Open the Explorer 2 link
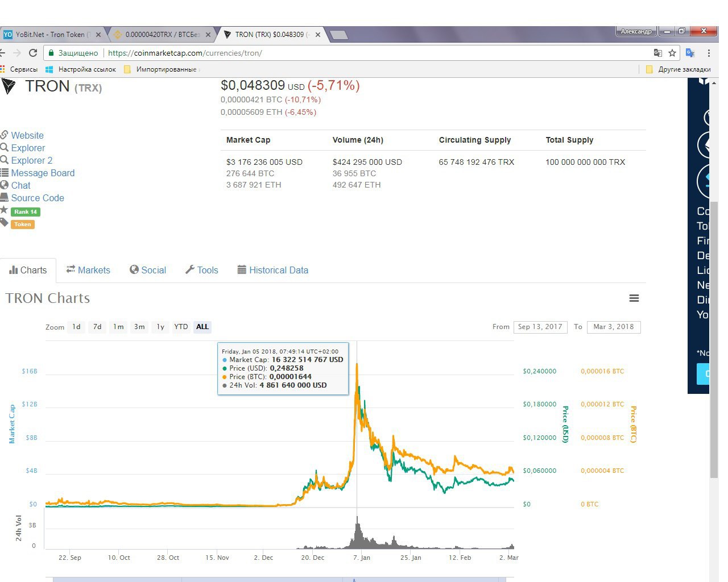Viewport: 728px width, 582px height. coord(32,160)
